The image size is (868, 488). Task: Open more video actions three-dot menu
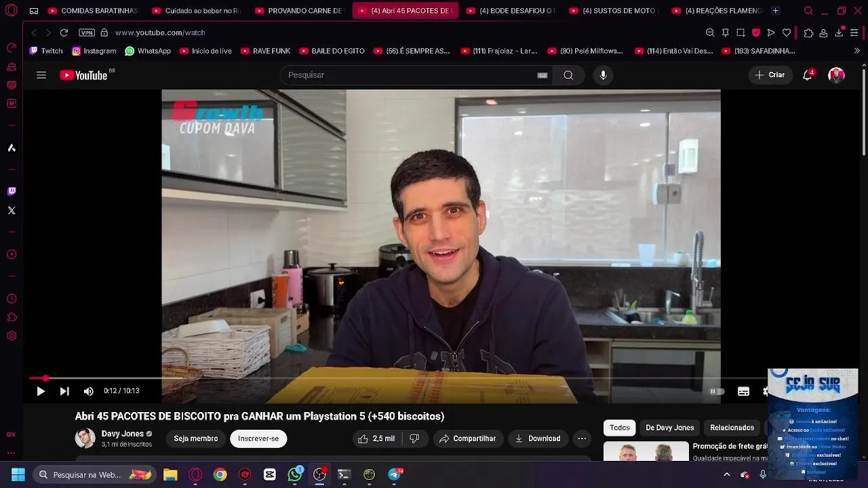click(x=582, y=439)
